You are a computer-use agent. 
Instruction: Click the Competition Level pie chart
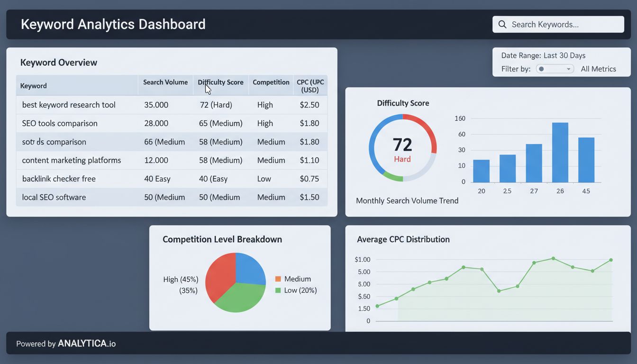235,282
